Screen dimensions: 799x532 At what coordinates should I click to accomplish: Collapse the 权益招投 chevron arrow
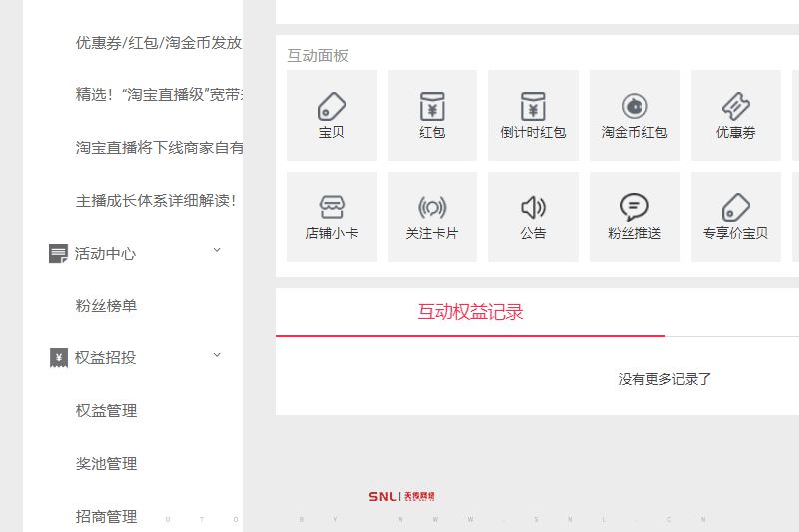(217, 355)
